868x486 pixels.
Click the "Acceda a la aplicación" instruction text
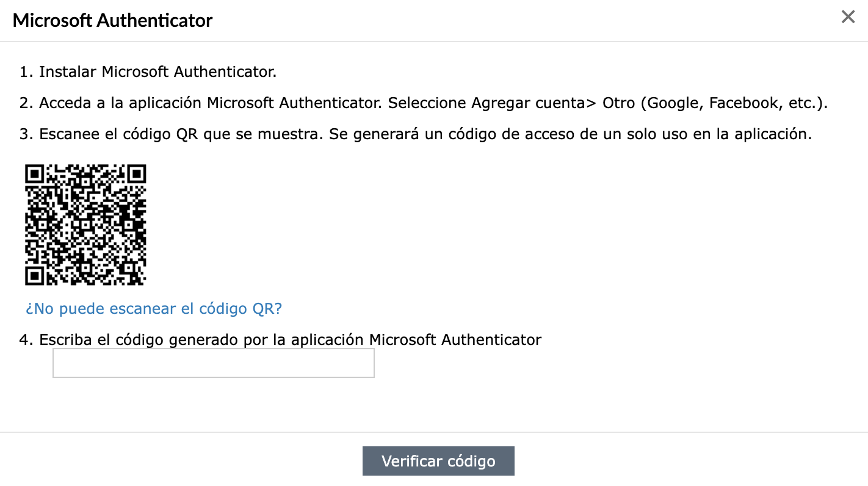pyautogui.click(x=211, y=103)
